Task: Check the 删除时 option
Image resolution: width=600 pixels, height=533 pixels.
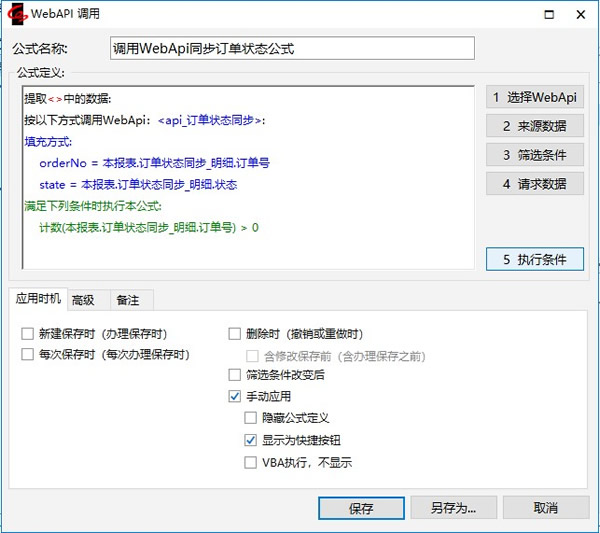Action: (235, 334)
